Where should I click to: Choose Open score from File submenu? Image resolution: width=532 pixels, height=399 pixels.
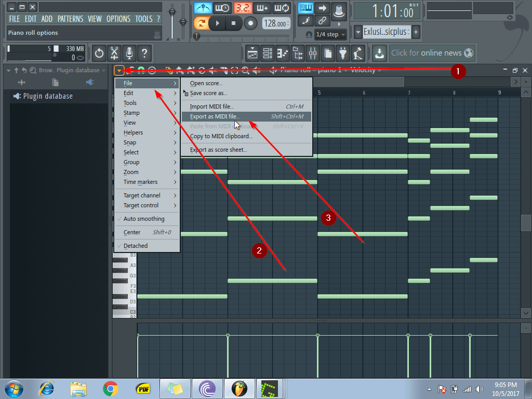point(246,83)
